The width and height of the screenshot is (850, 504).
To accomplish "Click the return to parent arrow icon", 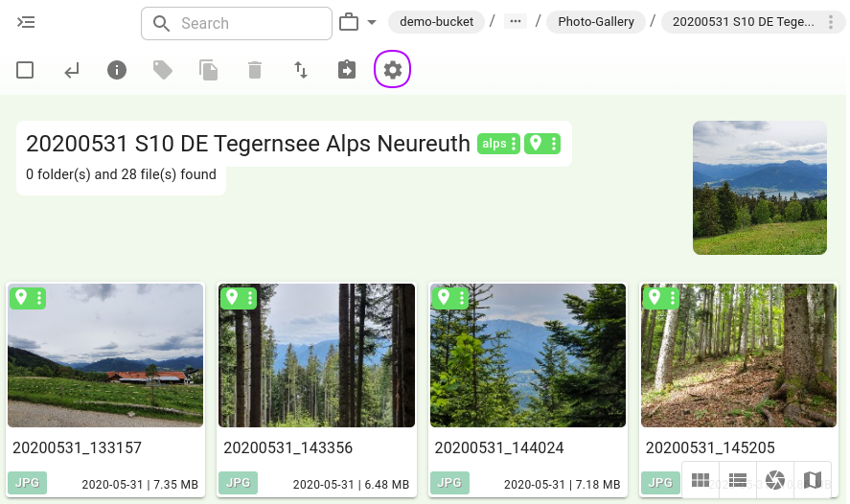I will [x=72, y=70].
